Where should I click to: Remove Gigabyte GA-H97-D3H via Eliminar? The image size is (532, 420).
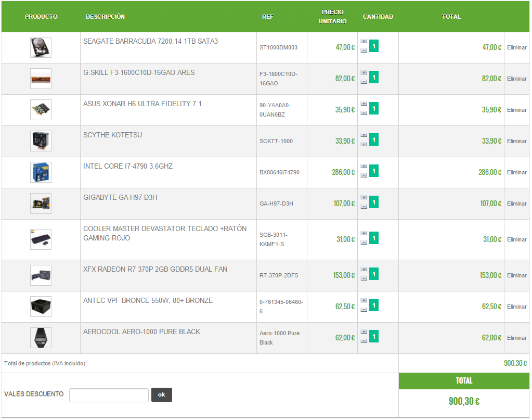(x=517, y=203)
